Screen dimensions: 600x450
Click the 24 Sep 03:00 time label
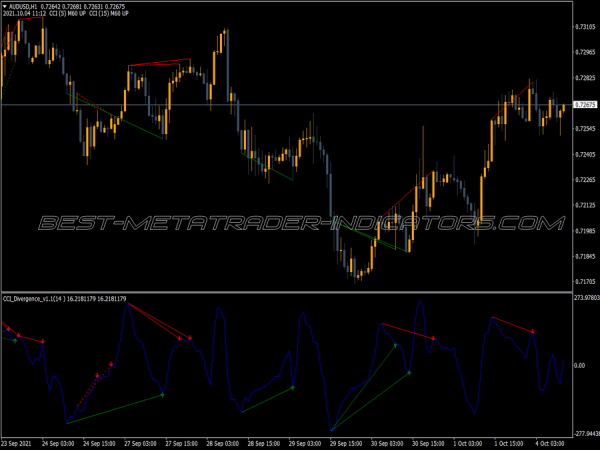(x=58, y=443)
